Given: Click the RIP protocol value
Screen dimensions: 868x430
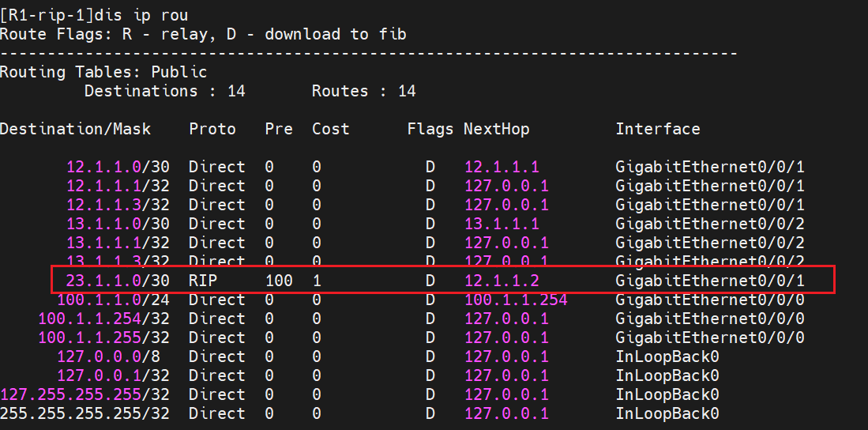Looking at the screenshot, I should (203, 281).
